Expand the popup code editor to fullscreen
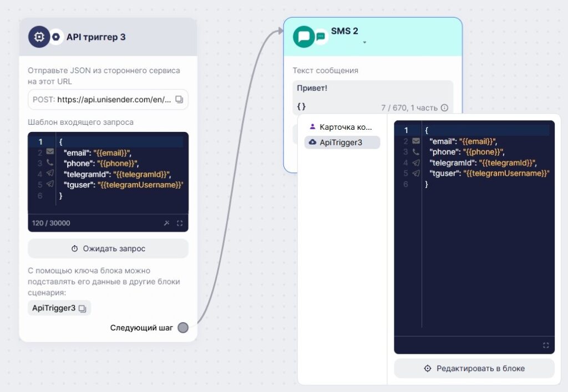 (x=546, y=345)
